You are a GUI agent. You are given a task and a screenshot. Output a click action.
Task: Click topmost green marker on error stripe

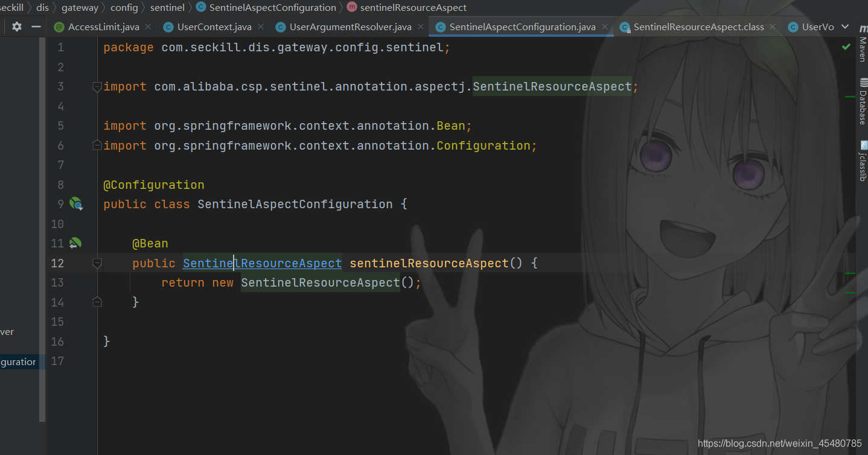tap(850, 96)
